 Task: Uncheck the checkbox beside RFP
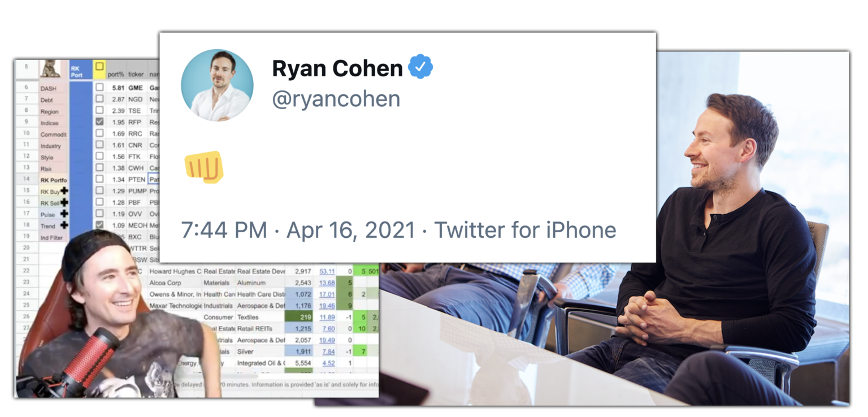coord(99,121)
